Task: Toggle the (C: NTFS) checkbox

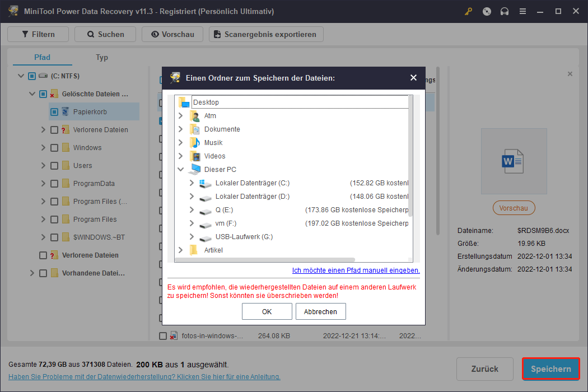Action: click(32, 76)
